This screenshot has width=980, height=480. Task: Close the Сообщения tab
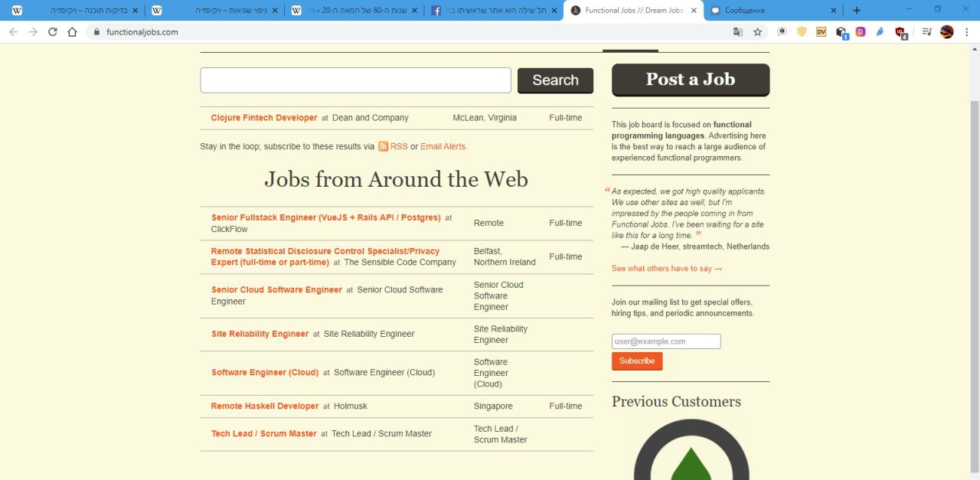click(834, 11)
